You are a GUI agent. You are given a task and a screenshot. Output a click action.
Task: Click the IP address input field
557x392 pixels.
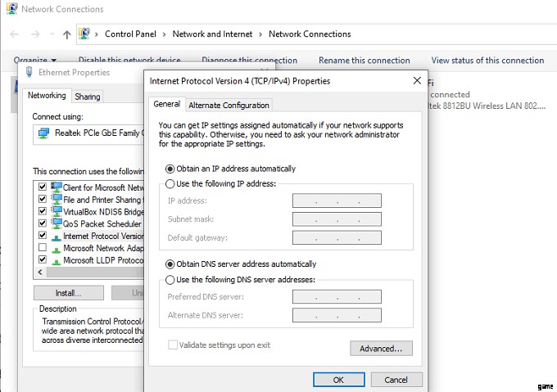[x=337, y=201]
